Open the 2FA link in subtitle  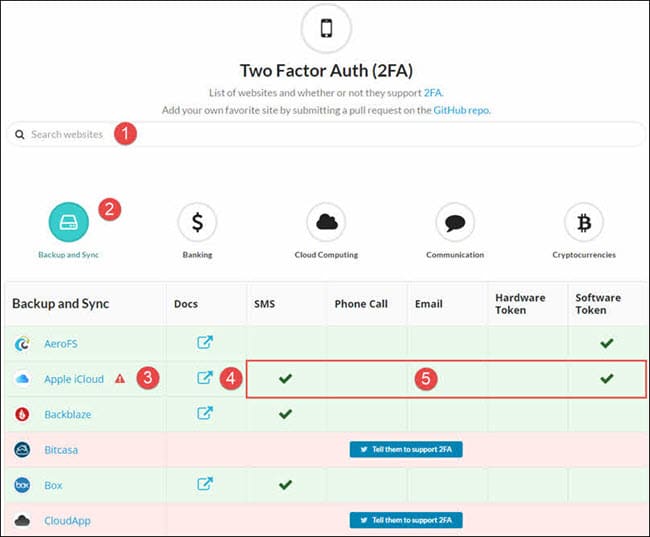pyautogui.click(x=433, y=92)
